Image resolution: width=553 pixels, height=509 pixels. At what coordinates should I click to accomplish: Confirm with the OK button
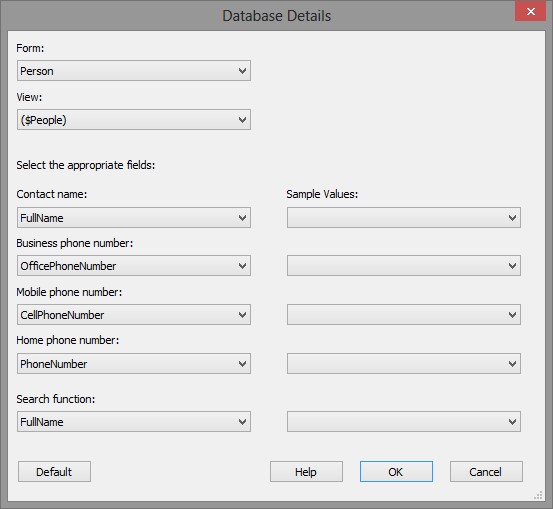pyautogui.click(x=396, y=472)
